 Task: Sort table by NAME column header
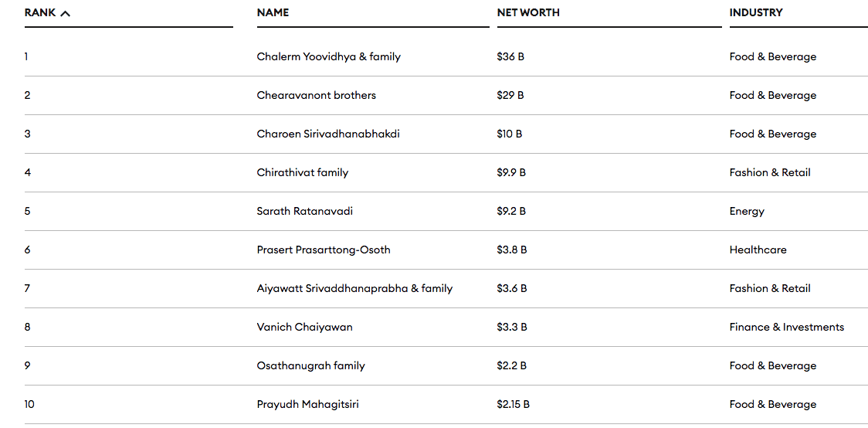pyautogui.click(x=273, y=12)
